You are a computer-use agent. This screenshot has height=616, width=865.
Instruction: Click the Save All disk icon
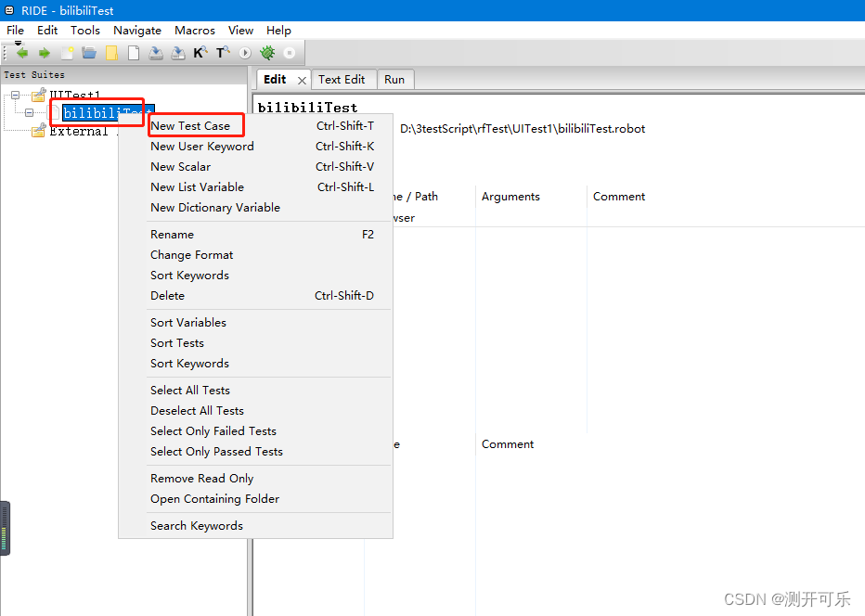click(x=178, y=53)
